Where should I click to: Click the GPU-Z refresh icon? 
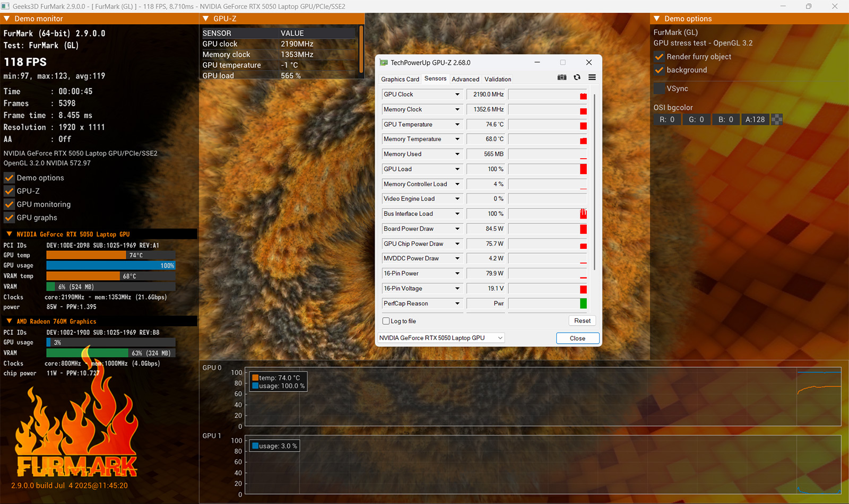[577, 77]
